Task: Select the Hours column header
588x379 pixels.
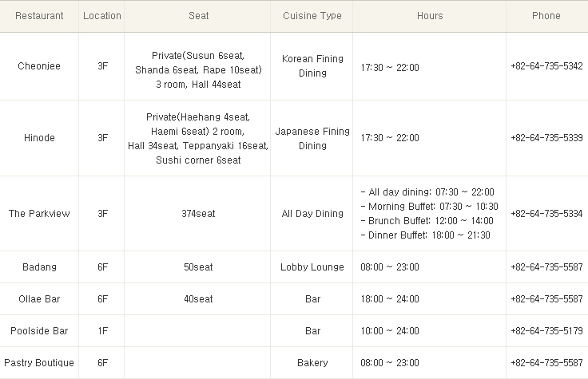Action: 430,16
